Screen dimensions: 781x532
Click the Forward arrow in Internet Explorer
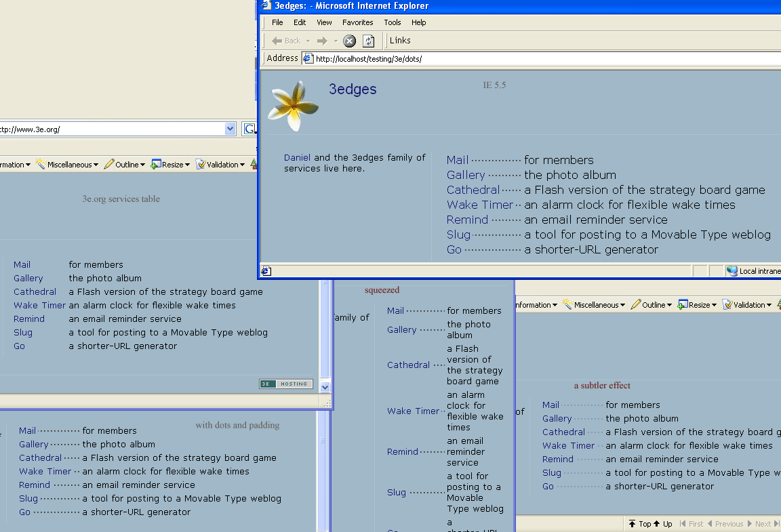(322, 41)
